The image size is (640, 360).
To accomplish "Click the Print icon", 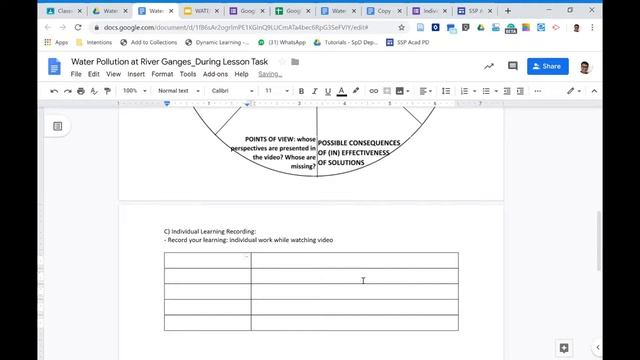I will (x=81, y=91).
